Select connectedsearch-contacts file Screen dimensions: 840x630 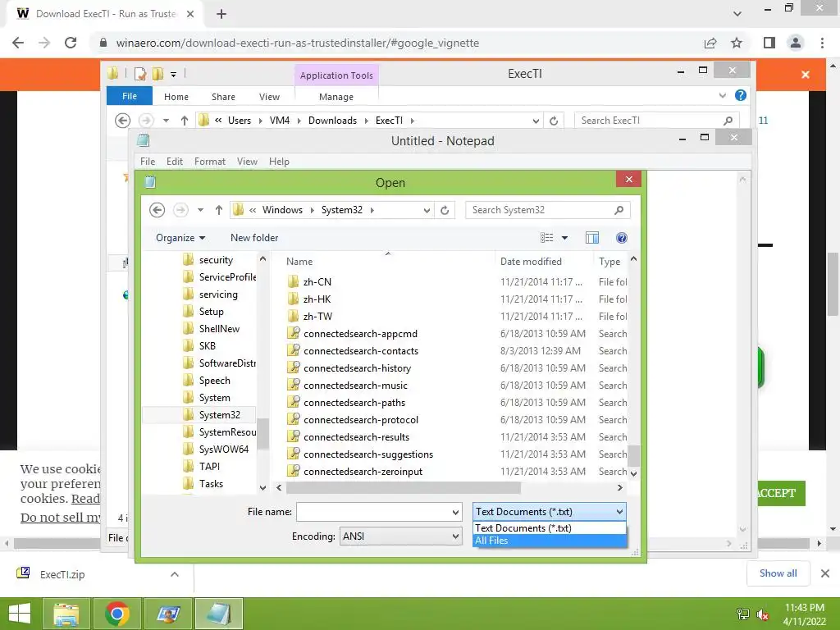point(361,351)
